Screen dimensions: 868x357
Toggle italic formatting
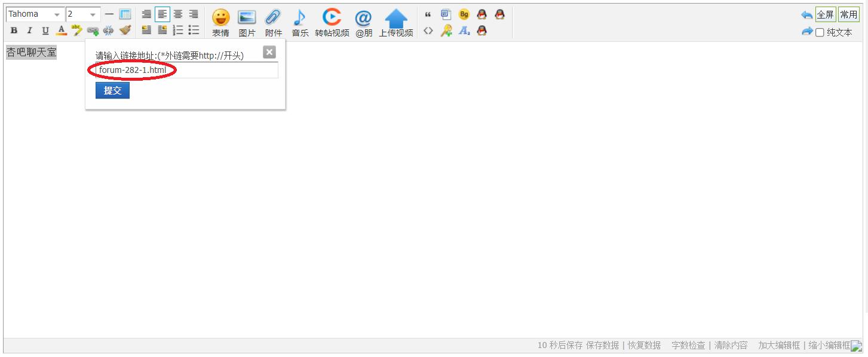click(29, 30)
